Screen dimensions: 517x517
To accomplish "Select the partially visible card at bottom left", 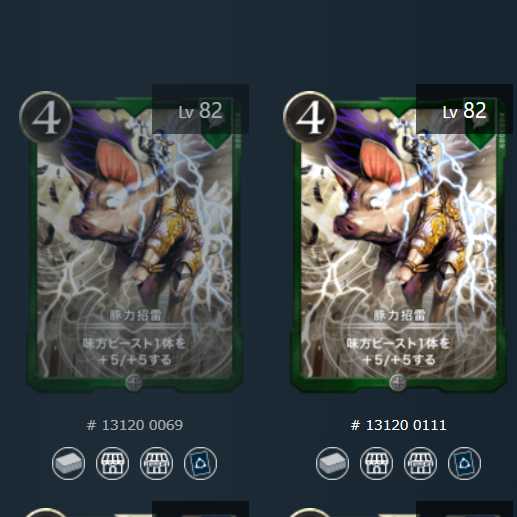I will point(135,509).
